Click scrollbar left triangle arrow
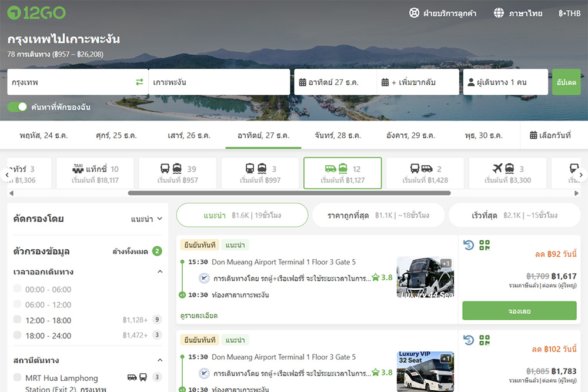 pyautogui.click(x=11, y=193)
